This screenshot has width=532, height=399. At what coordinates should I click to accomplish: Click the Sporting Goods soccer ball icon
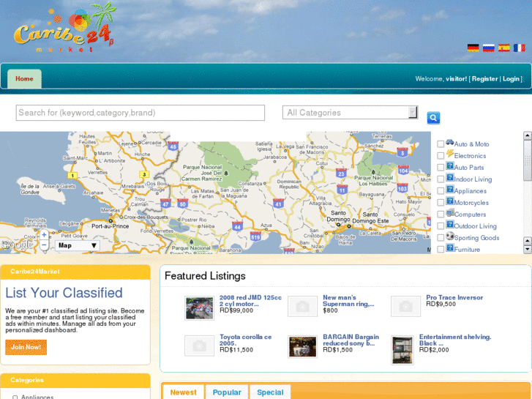[x=450, y=236]
